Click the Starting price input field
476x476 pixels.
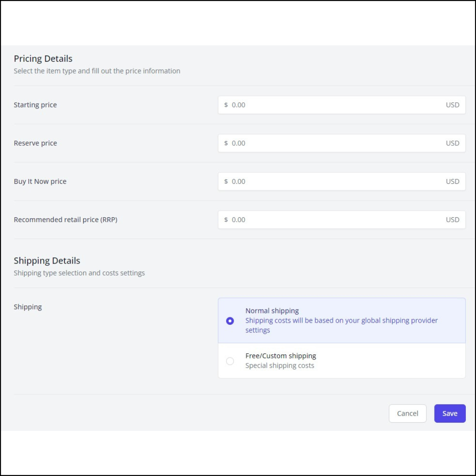(342, 105)
